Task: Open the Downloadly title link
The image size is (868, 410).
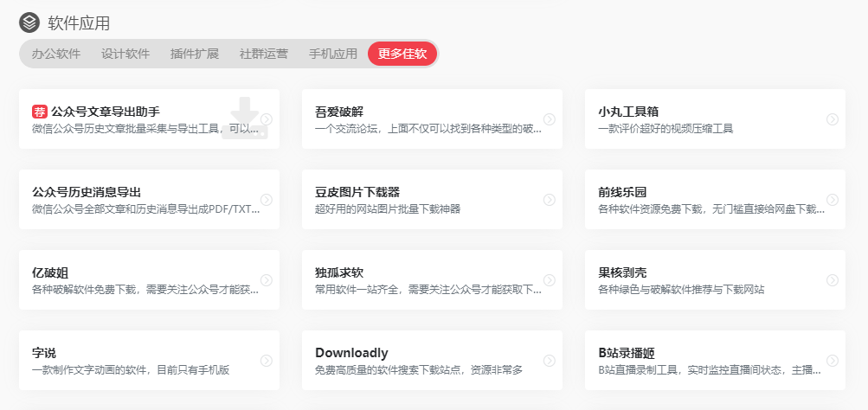Action: [351, 353]
